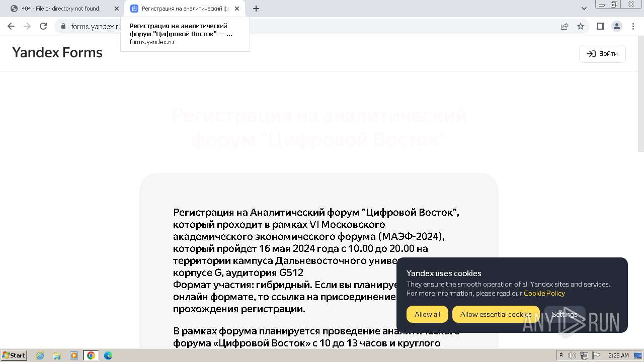Allow all cookies
The height and width of the screenshot is (362, 644).
[427, 314]
